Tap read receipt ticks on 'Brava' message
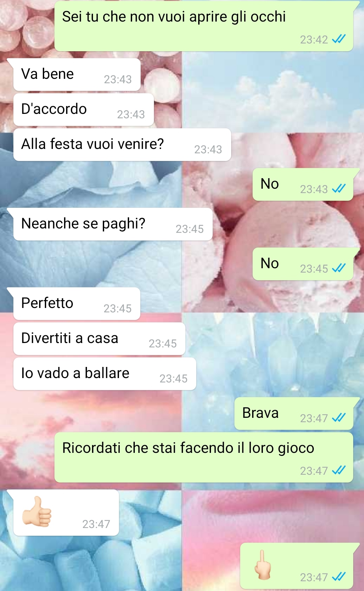364x591 pixels. (339, 418)
